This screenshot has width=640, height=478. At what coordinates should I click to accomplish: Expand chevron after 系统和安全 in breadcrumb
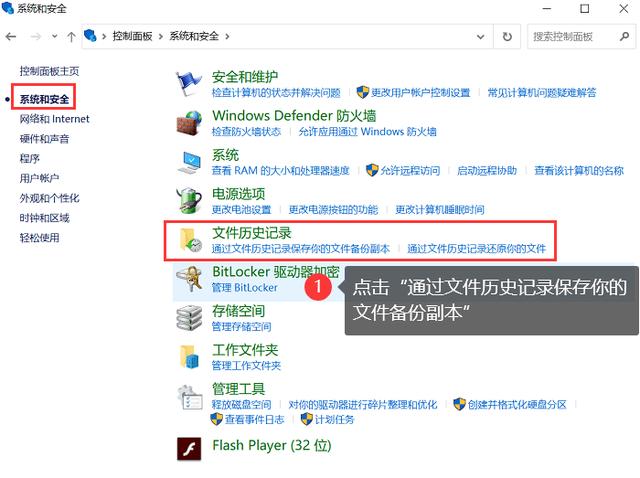pyautogui.click(x=227, y=37)
